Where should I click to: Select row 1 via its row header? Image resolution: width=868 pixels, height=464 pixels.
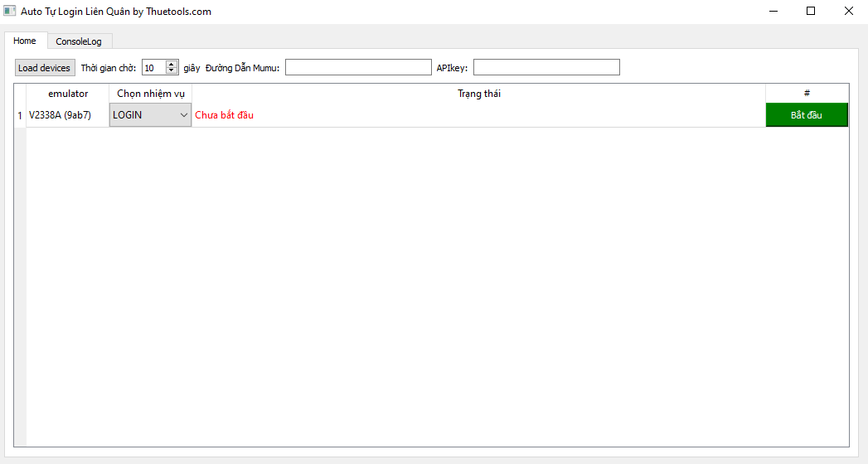(x=20, y=115)
